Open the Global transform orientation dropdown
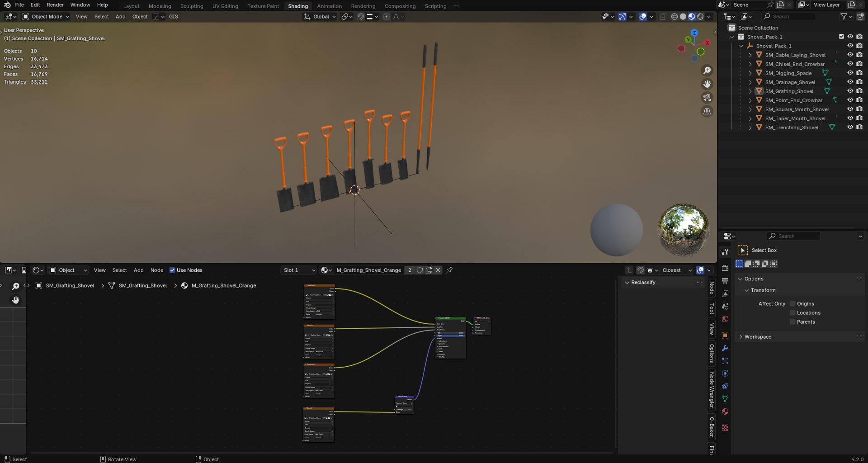The image size is (868, 463). (320, 17)
